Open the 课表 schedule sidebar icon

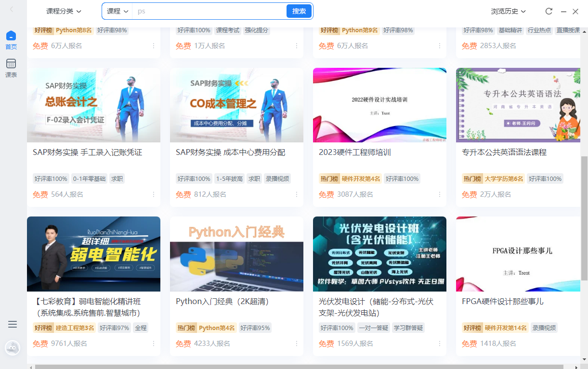11,68
